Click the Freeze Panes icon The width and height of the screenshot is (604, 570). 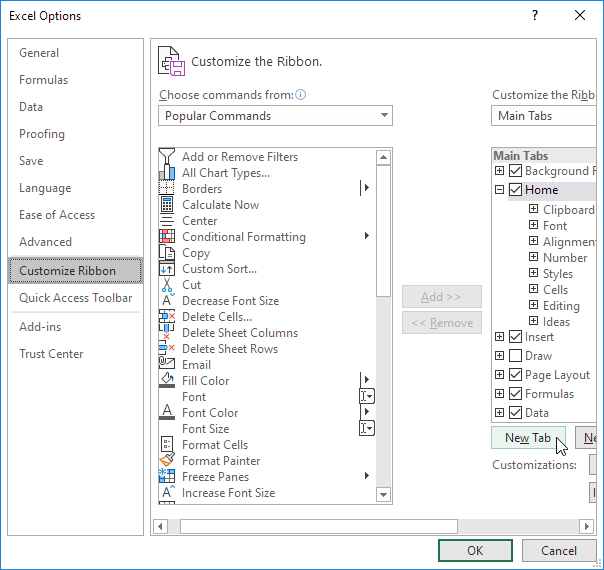(x=167, y=477)
